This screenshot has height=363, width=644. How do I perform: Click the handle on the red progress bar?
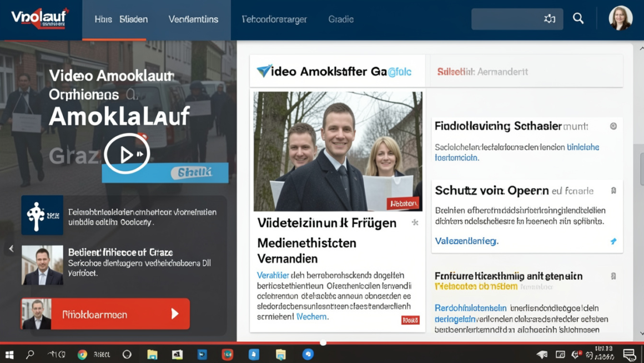pos(323,342)
